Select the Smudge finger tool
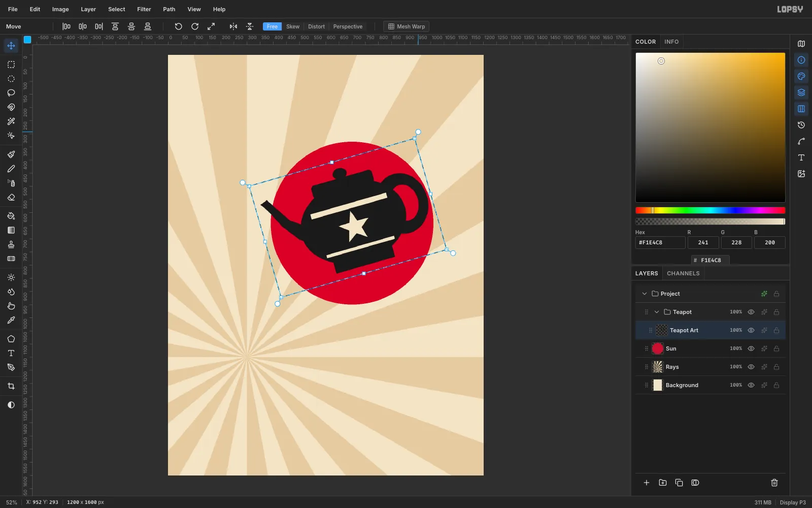 tap(11, 306)
